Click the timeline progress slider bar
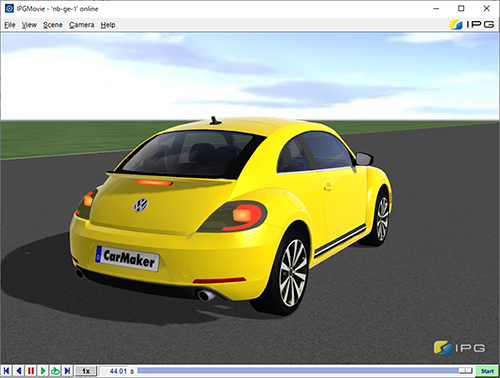 point(305,371)
